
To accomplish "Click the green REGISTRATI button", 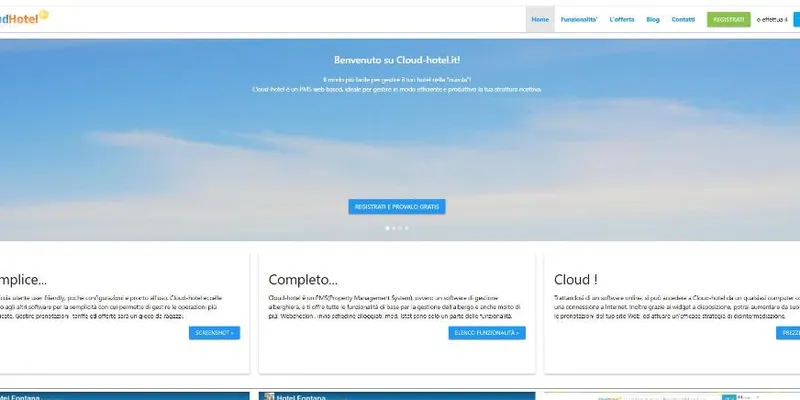I will 729,19.
